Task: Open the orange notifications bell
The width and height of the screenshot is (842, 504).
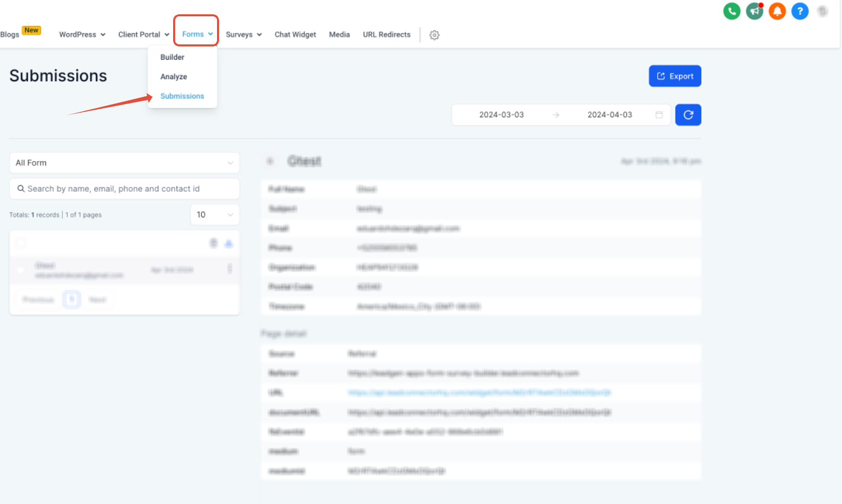Action: (777, 11)
